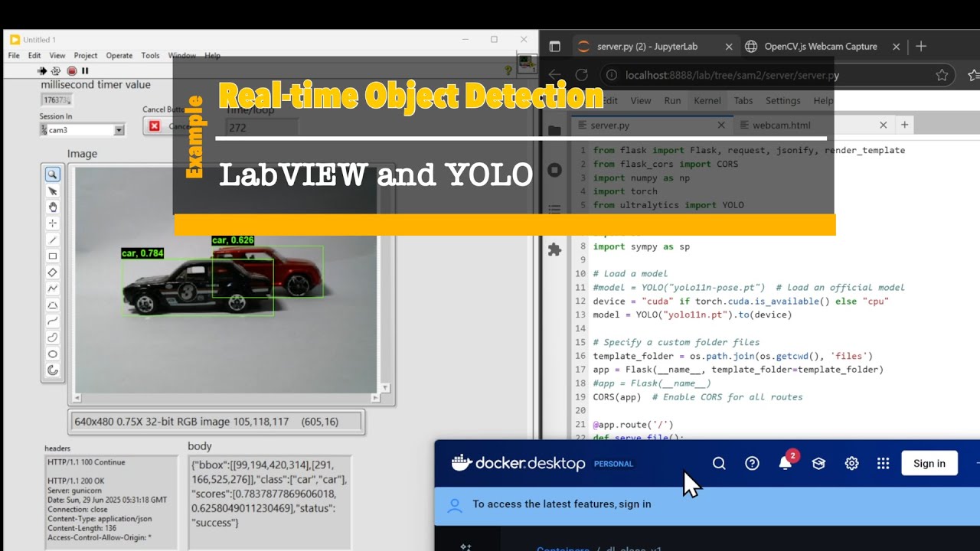This screenshot has height=551, width=980.
Task: Select the Line tool in image palette
Action: coord(53,240)
